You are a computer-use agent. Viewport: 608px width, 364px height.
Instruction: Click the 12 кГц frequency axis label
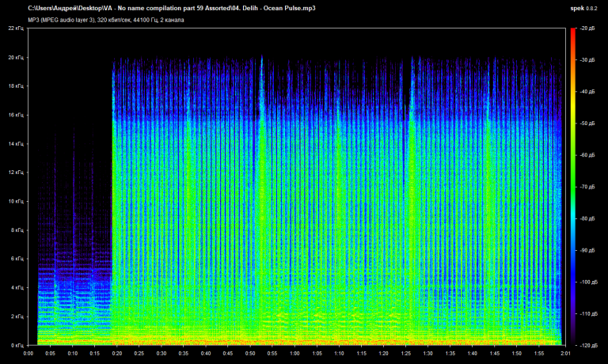coord(16,173)
